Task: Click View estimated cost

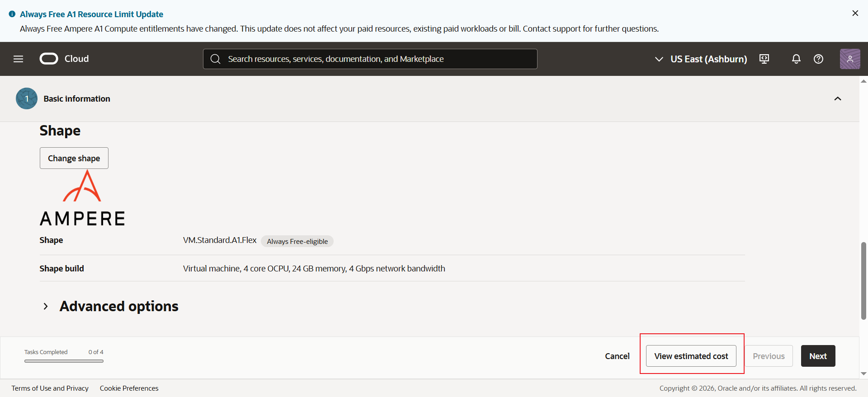Action: pyautogui.click(x=691, y=356)
